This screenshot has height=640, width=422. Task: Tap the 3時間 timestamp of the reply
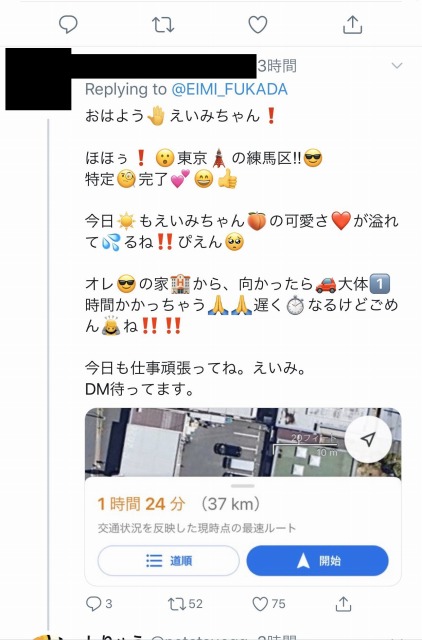[277, 65]
